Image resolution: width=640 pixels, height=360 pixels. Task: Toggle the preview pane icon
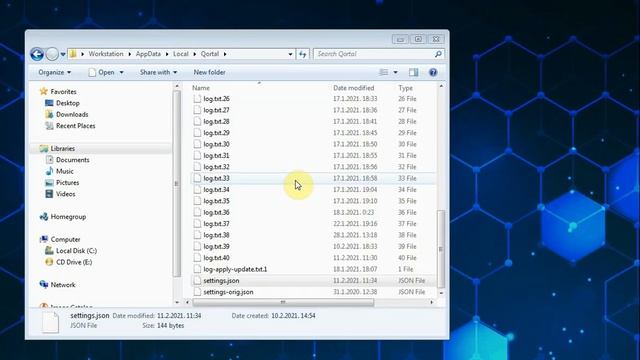pos(413,72)
